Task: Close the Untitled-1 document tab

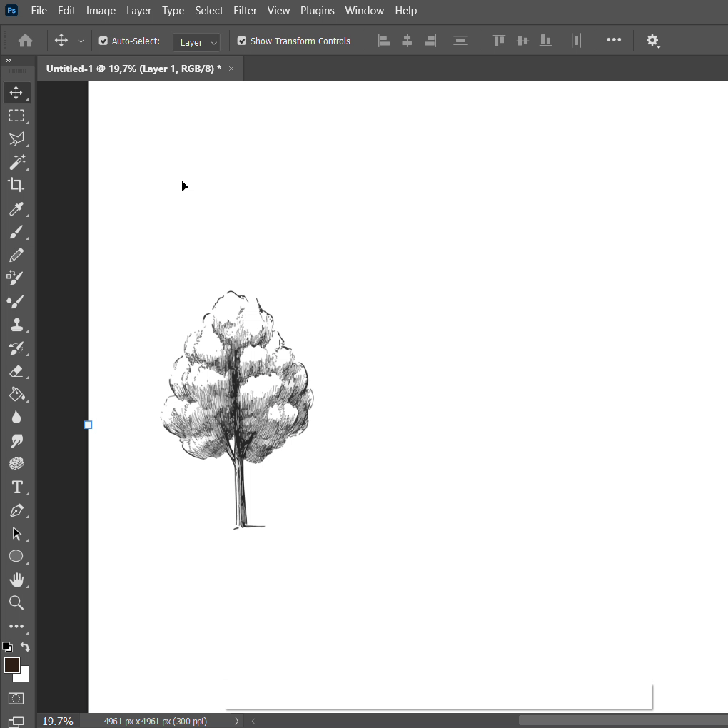Action: [x=231, y=69]
